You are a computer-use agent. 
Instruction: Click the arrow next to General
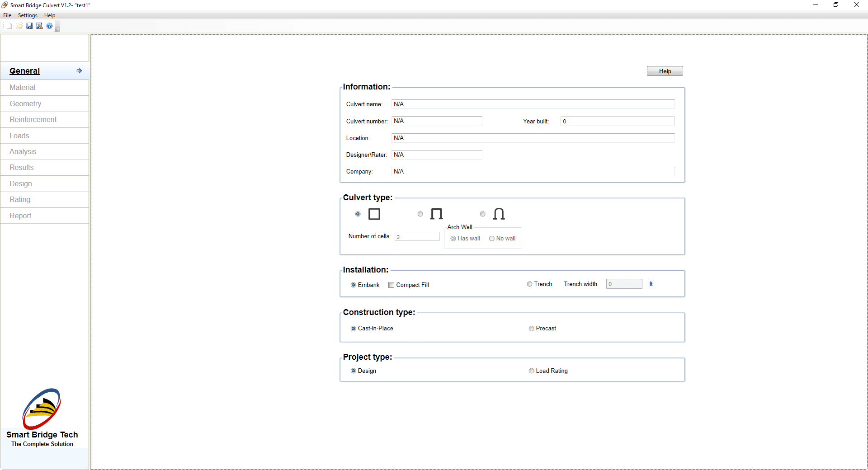point(79,71)
